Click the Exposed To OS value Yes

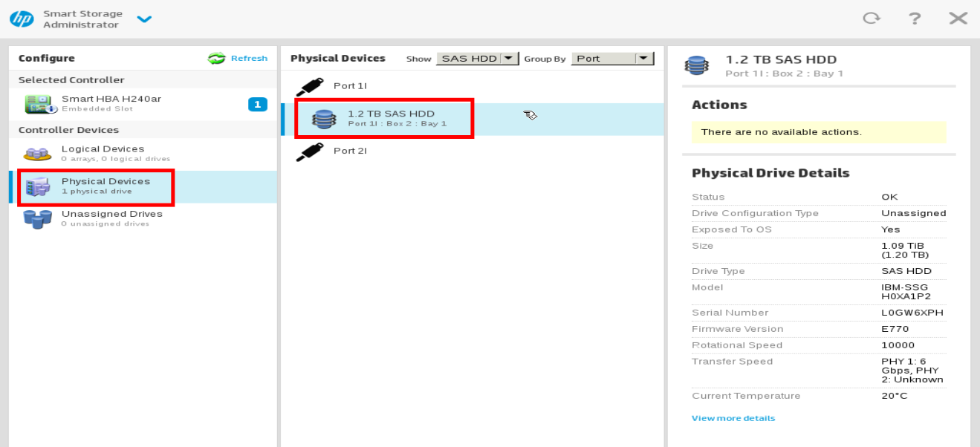(x=891, y=229)
